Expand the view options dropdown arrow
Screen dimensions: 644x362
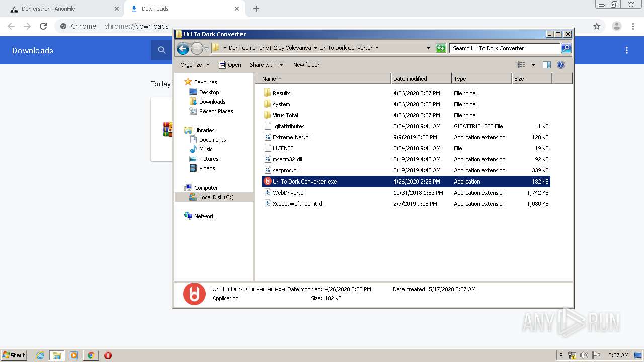pyautogui.click(x=533, y=65)
